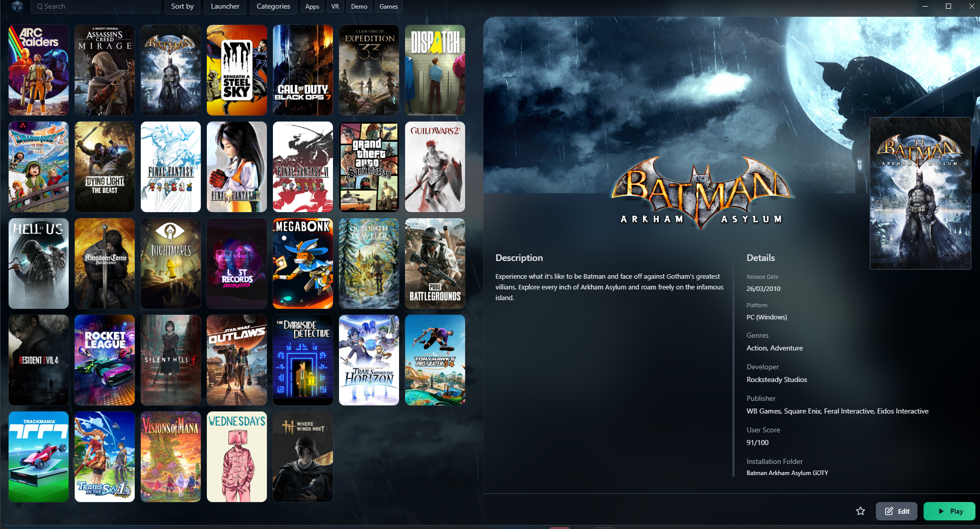Screen dimensions: 980x529
Task: Open the Launcher filter dropdown
Action: [225, 7]
